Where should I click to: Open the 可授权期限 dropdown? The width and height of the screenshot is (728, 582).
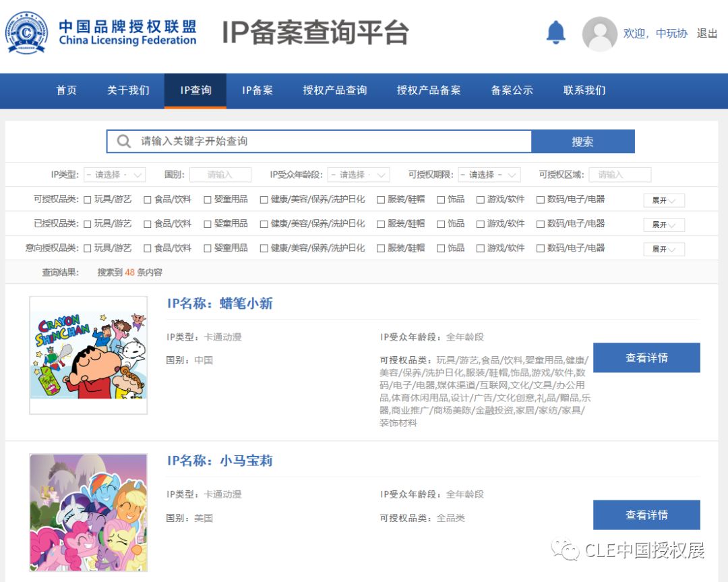click(489, 175)
